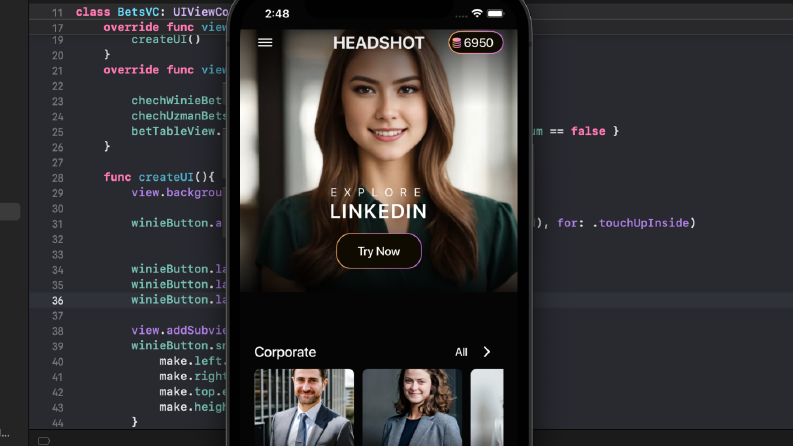Click the false keyword on line 25
793x446 pixels.
(588, 131)
